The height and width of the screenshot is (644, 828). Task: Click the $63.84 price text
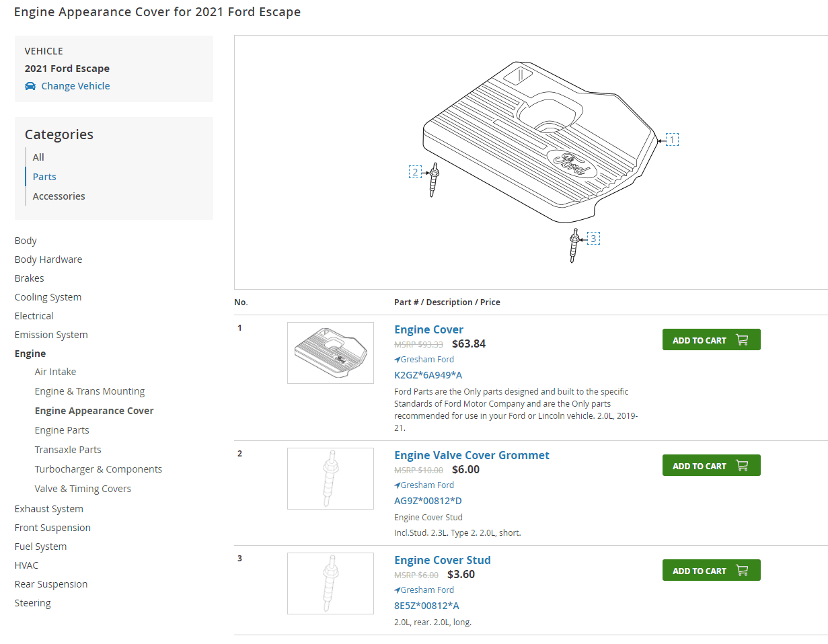coord(469,344)
